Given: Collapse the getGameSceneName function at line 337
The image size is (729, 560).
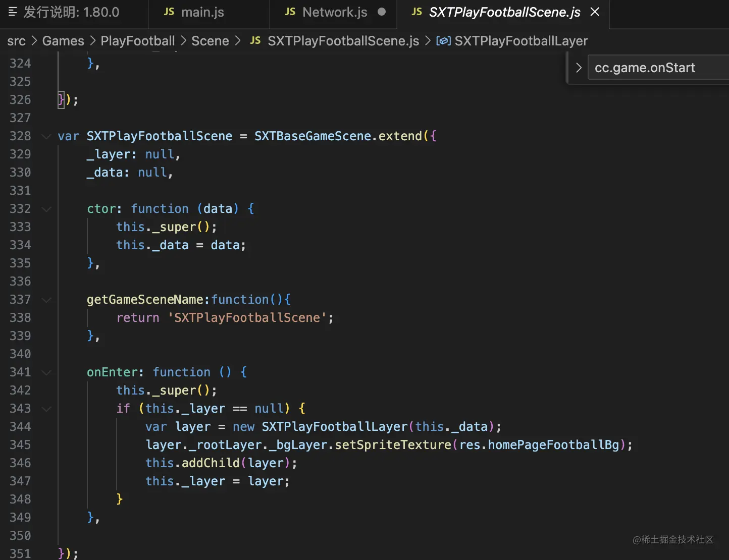Looking at the screenshot, I should [46, 300].
